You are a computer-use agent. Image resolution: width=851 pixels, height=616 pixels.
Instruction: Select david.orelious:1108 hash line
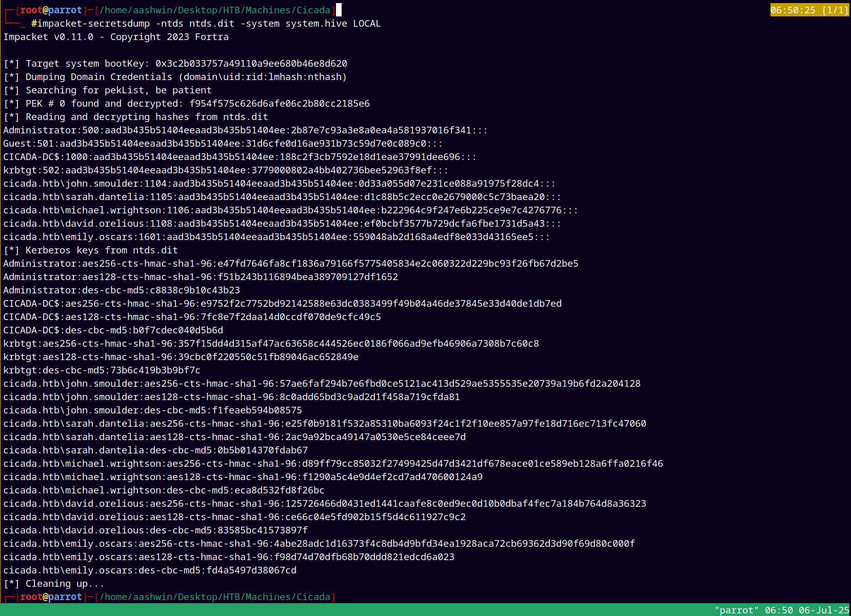tap(282, 224)
